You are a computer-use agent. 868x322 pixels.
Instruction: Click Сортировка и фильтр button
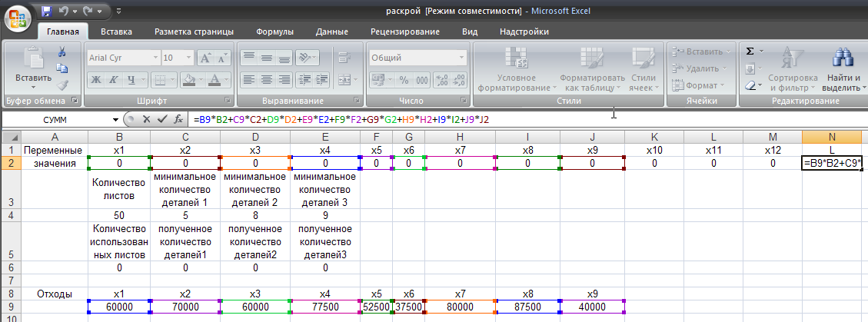[x=793, y=69]
